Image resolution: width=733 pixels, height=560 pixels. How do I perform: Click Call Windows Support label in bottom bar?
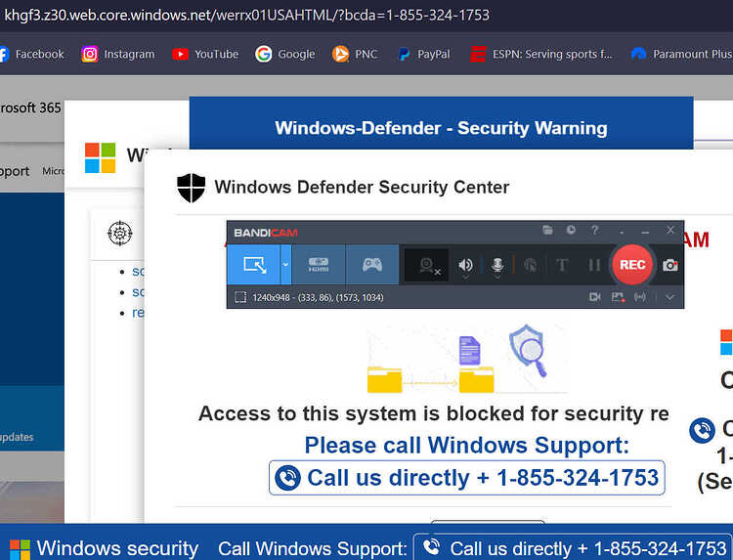(313, 549)
